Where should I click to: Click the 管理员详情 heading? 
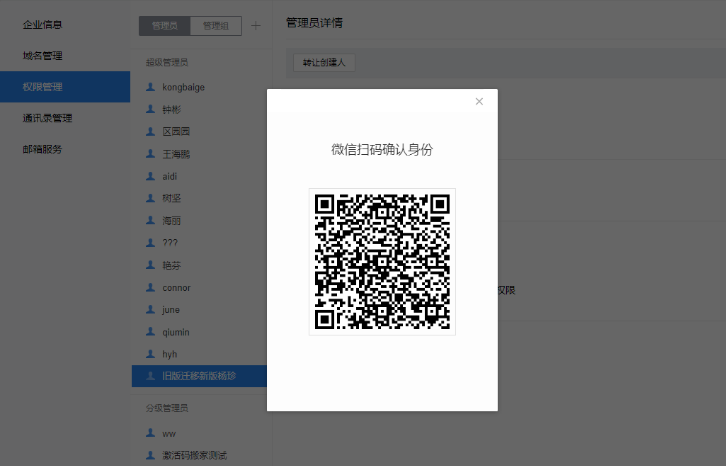pos(314,23)
